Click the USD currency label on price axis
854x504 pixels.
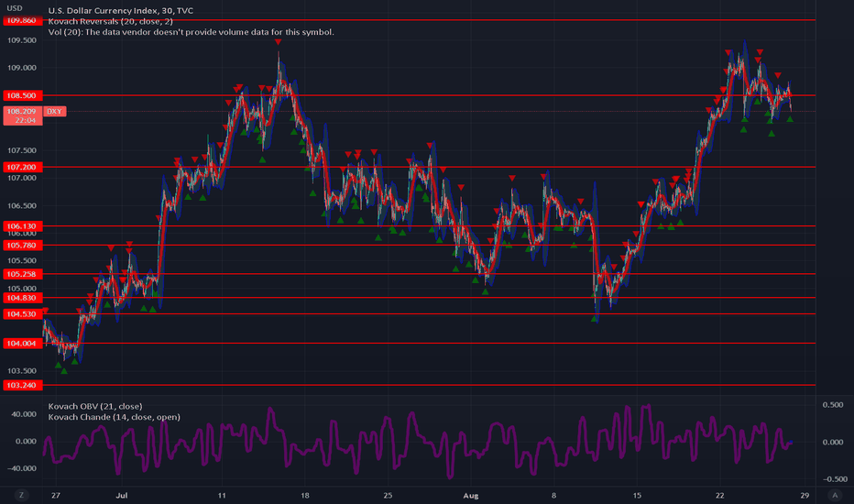(15, 8)
